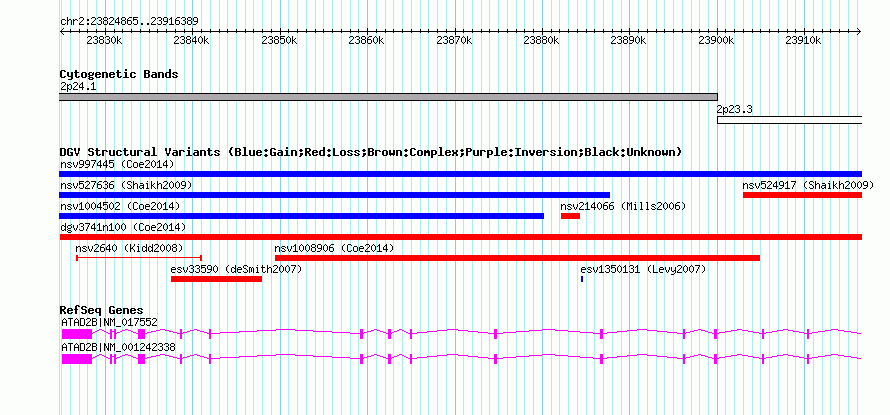Click the 23830k ruler label
This screenshot has width=890, height=415.
(104, 41)
